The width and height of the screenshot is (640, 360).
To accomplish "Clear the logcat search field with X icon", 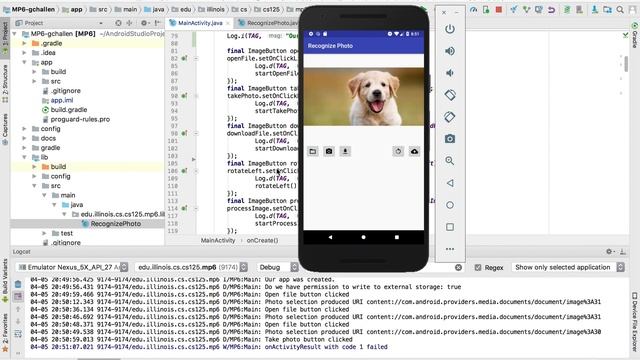I will click(458, 267).
